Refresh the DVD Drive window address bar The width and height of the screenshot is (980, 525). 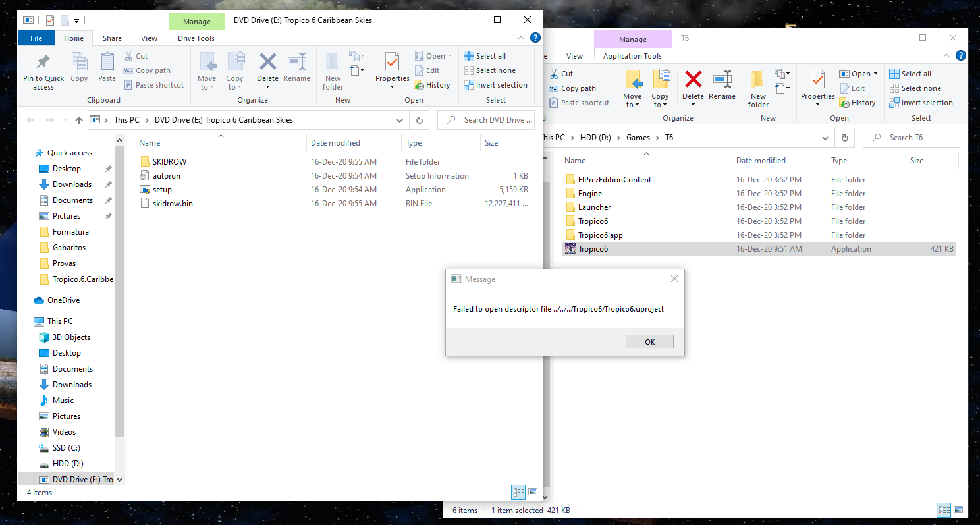[x=419, y=120]
